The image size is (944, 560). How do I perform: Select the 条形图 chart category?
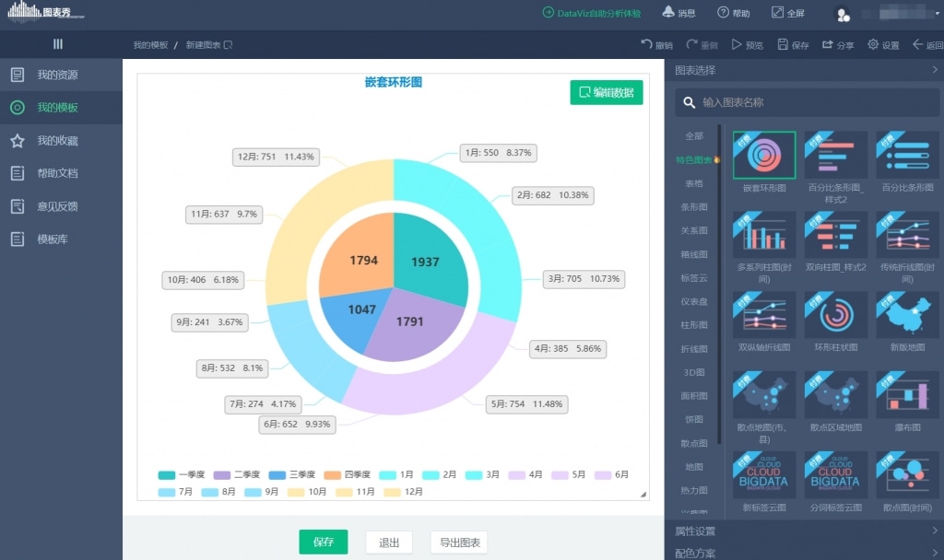point(693,207)
